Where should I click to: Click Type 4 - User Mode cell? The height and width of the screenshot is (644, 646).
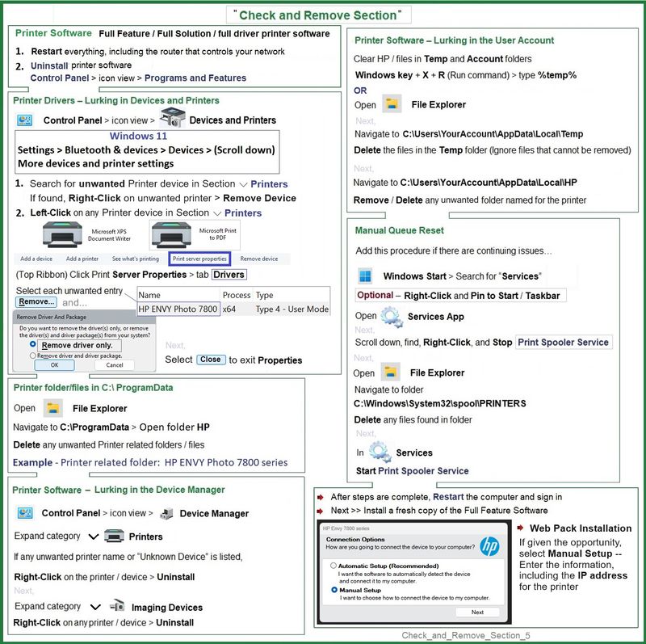point(292,309)
